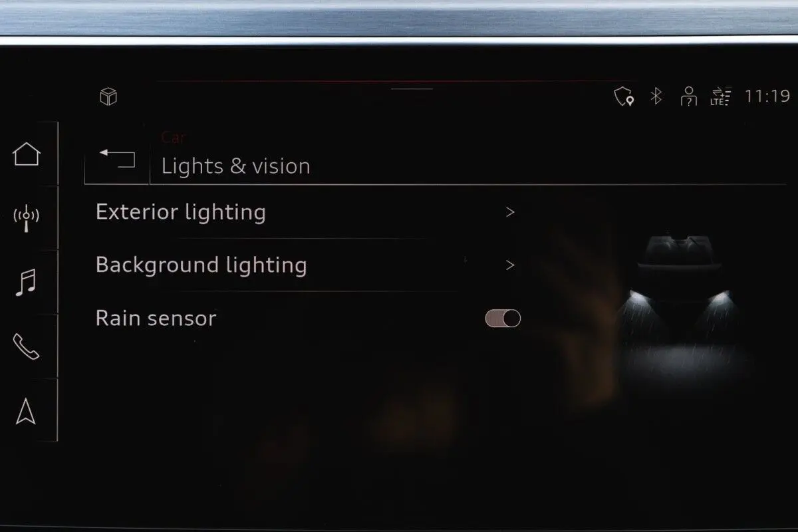Open the cube icon in top bar
The height and width of the screenshot is (532, 798).
(x=108, y=97)
